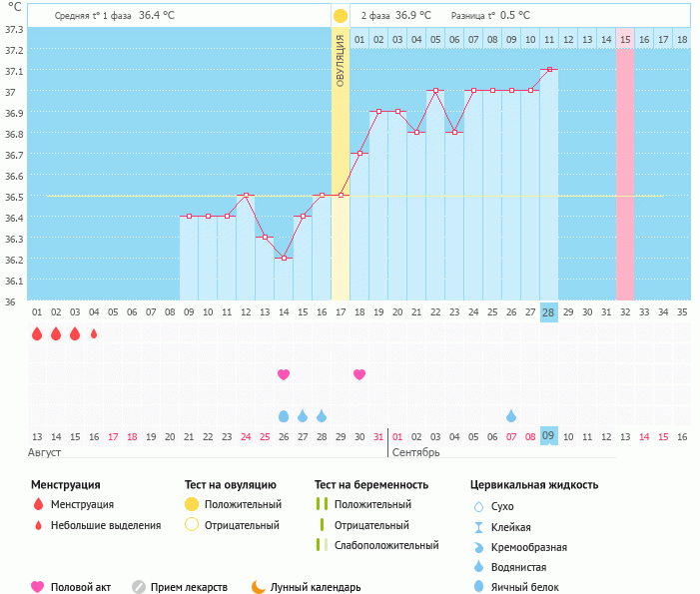This screenshot has height=594, width=700.
Task: Click the Август month label
Action: (x=44, y=452)
